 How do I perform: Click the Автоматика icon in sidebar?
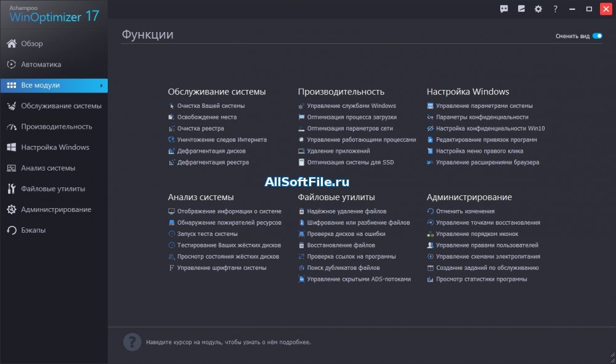[11, 65]
